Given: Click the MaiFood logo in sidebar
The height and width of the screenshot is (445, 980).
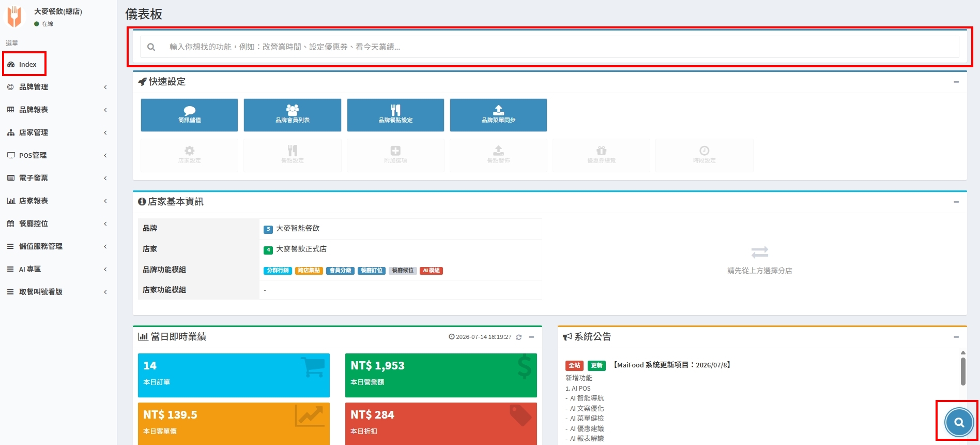Looking at the screenshot, I should tap(14, 17).
